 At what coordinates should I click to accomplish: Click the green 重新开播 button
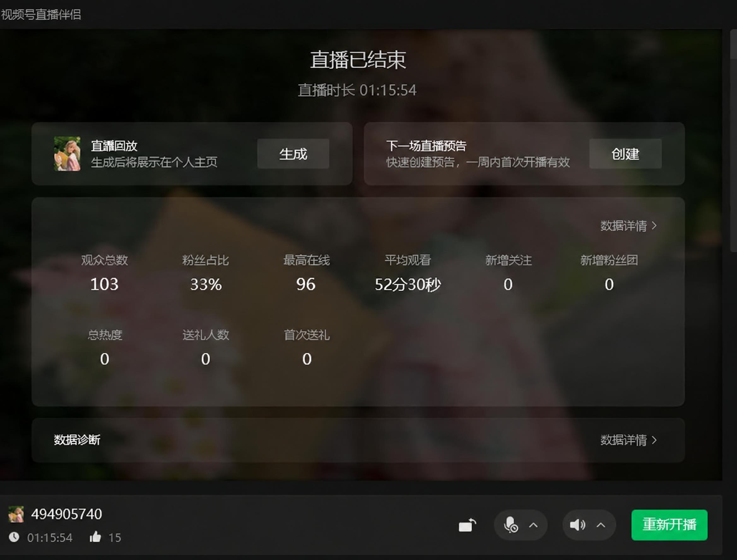669,525
